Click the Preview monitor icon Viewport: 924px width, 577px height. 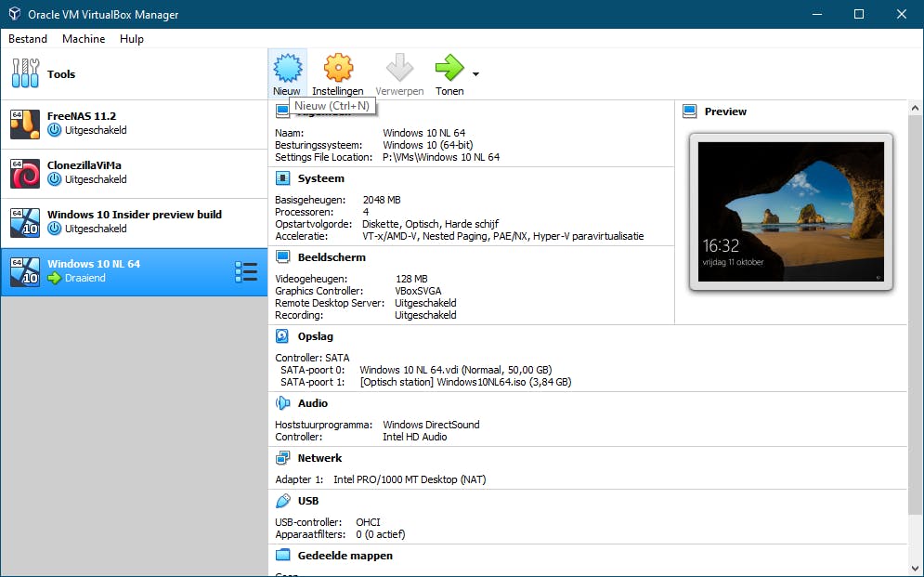[689, 111]
